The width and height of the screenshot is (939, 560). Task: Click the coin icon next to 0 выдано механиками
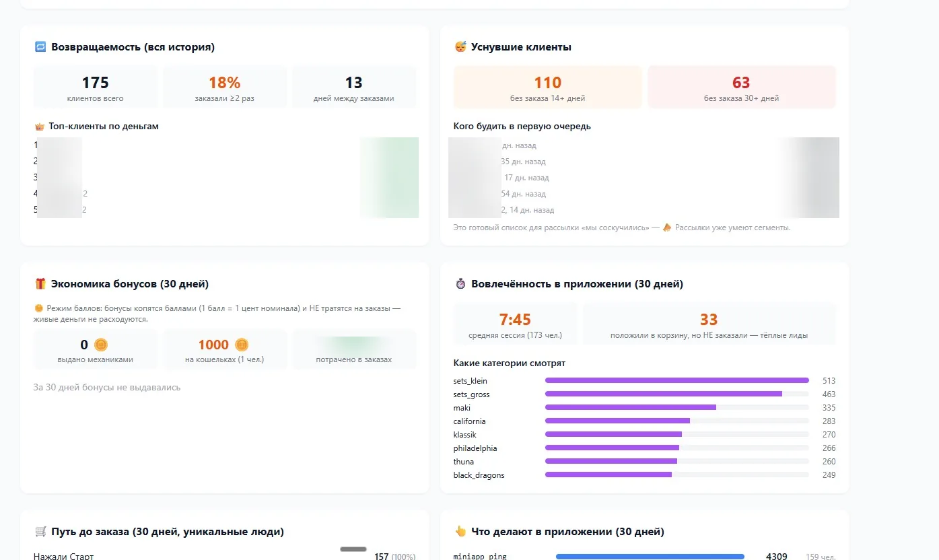(x=101, y=345)
